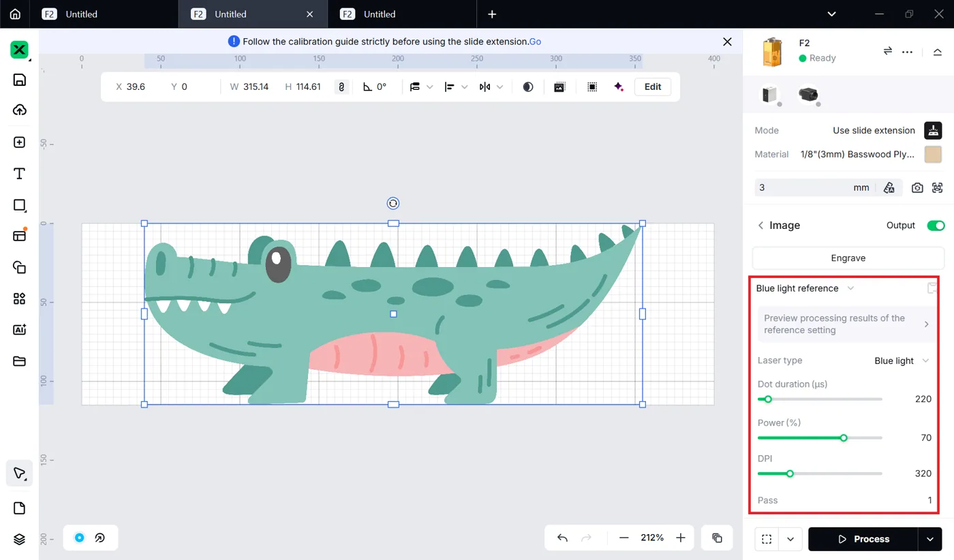Screen dimensions: 954x560
Task: Click the Engrave button
Action: click(848, 258)
